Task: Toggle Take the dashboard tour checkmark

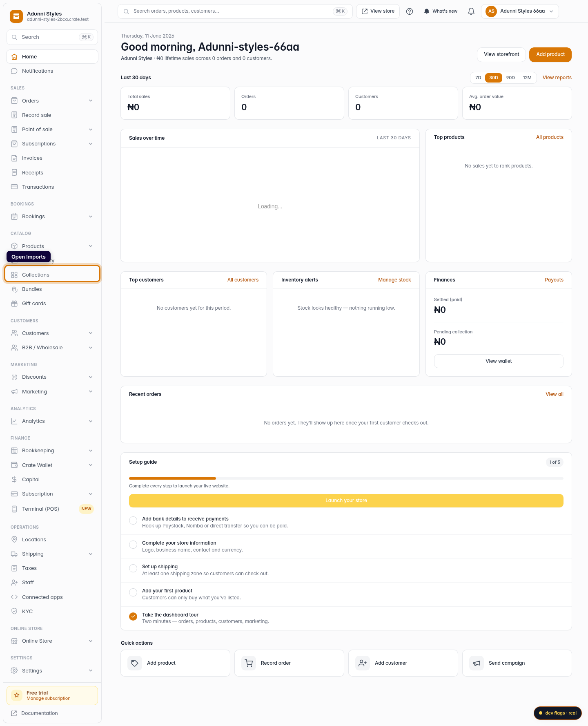Action: coord(133,617)
